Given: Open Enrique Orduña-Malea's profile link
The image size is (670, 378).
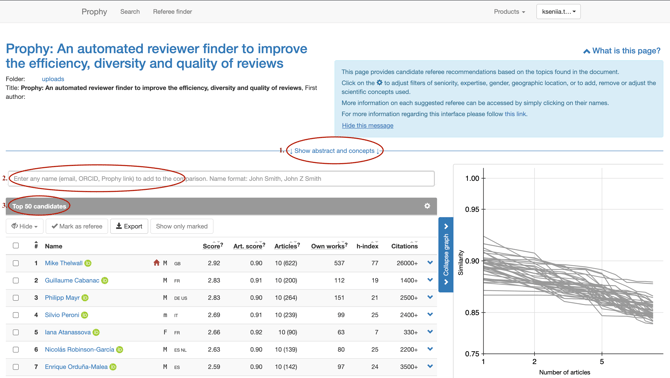Looking at the screenshot, I should tap(76, 367).
